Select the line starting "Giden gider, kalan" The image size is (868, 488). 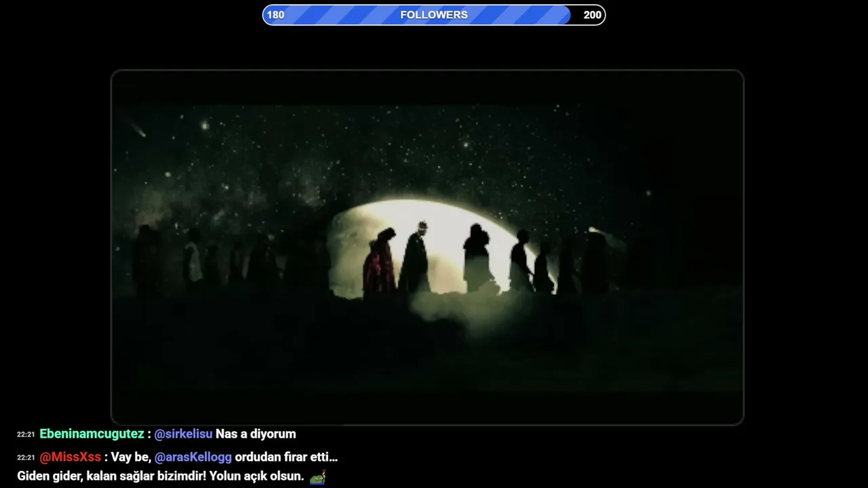(x=160, y=476)
